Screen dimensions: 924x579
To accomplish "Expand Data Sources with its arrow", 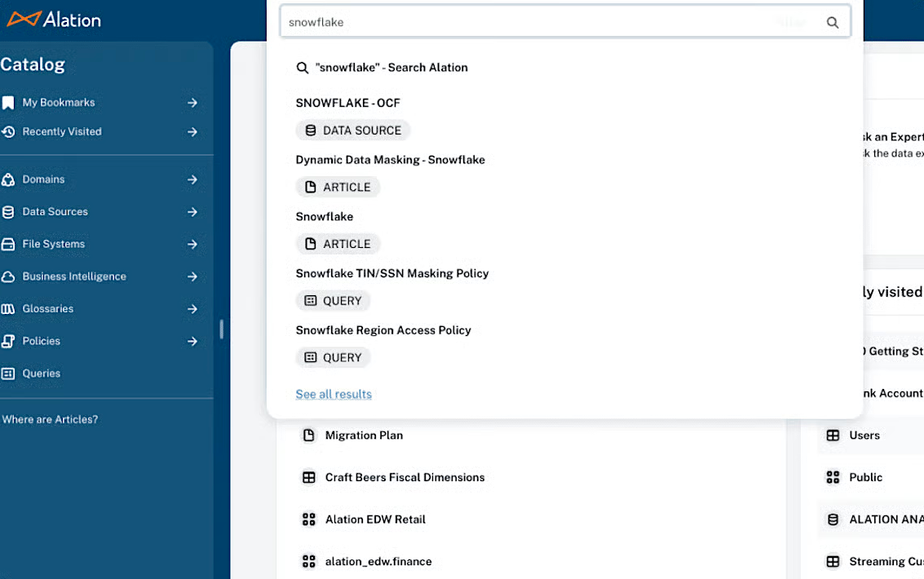I will [x=192, y=212].
